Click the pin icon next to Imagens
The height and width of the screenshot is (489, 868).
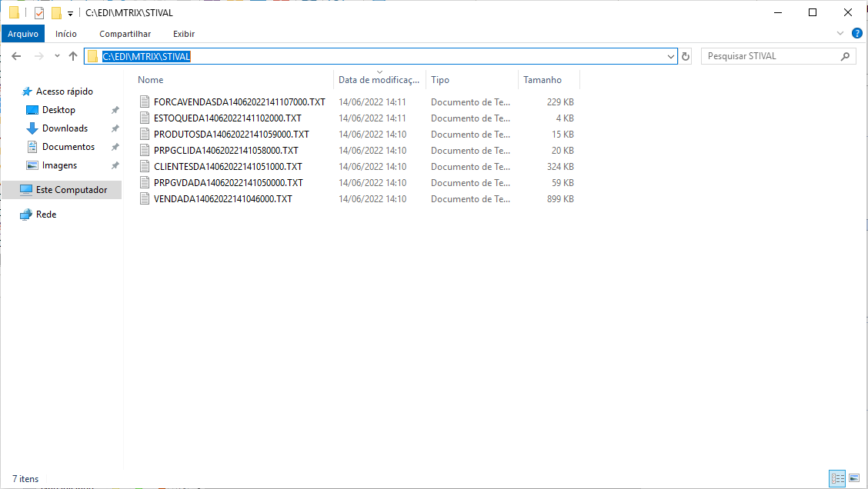115,165
